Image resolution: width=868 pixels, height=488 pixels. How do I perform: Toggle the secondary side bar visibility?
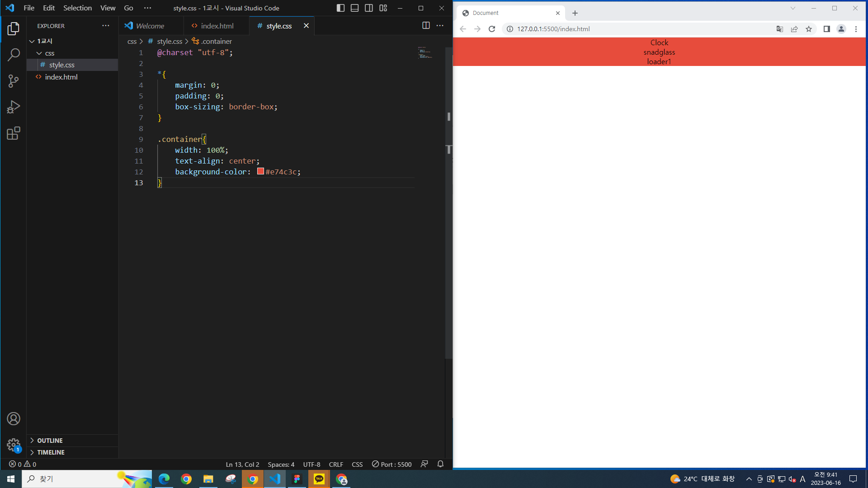369,8
